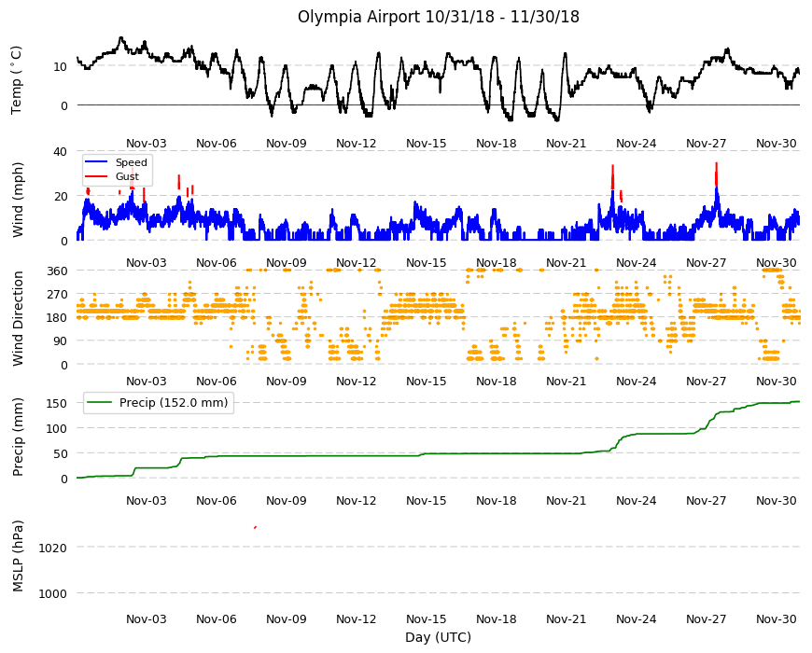Image resolution: width=812 pixels, height=653 pixels.
Task: Select the Precip (152.0 mm) legend label
Action: [x=174, y=403]
